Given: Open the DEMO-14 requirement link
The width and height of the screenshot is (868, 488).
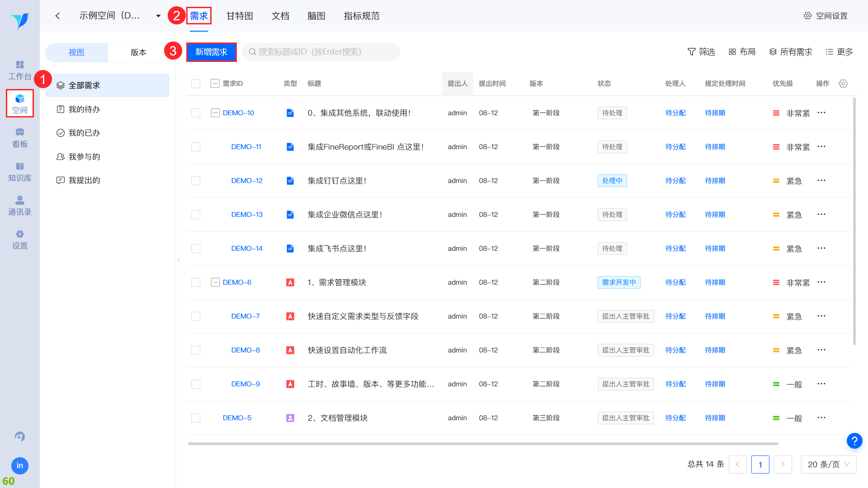Looking at the screenshot, I should click(247, 249).
